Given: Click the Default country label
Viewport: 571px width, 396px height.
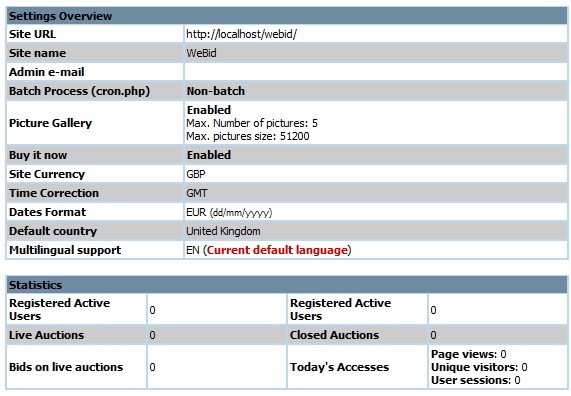Looking at the screenshot, I should pos(53,231).
